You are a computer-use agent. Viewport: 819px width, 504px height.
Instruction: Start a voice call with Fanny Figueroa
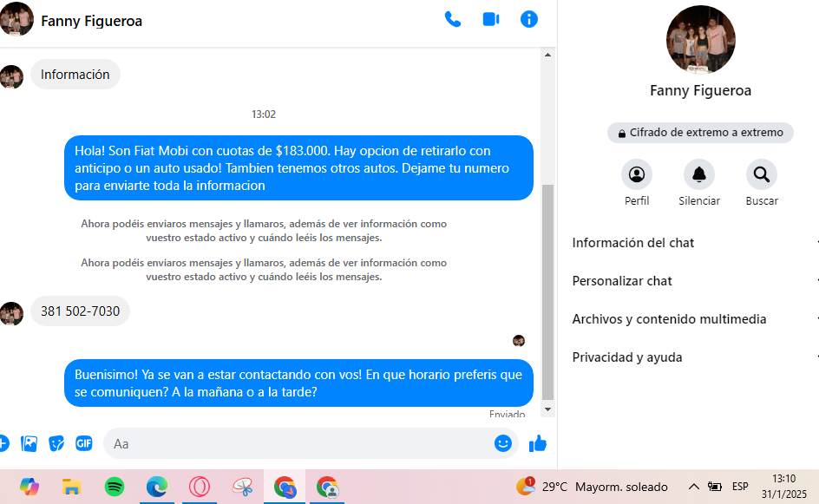tap(452, 19)
